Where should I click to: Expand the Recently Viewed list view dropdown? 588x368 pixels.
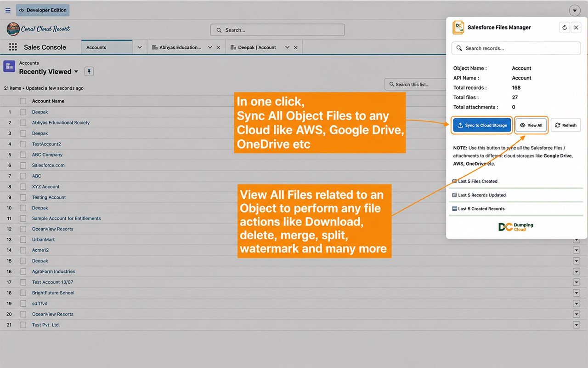coord(76,72)
